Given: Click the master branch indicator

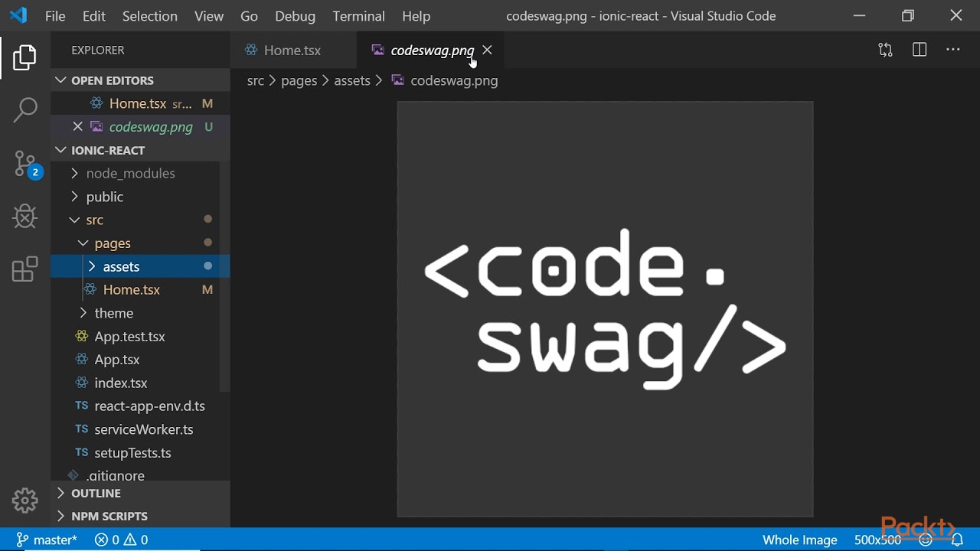Looking at the screenshot, I should 47,540.
